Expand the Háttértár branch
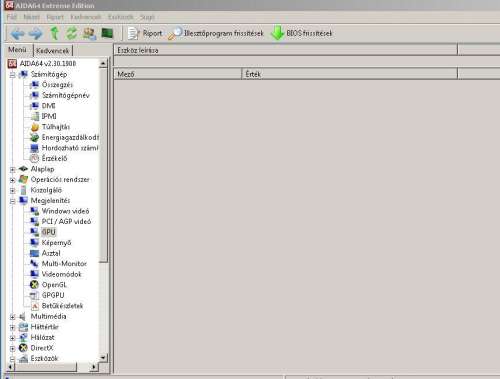 12,327
